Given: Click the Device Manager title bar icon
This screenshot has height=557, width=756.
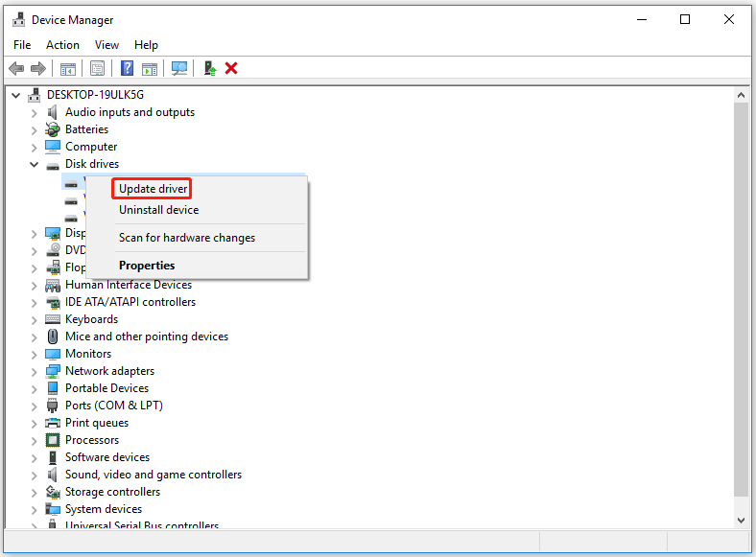Looking at the screenshot, I should (x=19, y=20).
